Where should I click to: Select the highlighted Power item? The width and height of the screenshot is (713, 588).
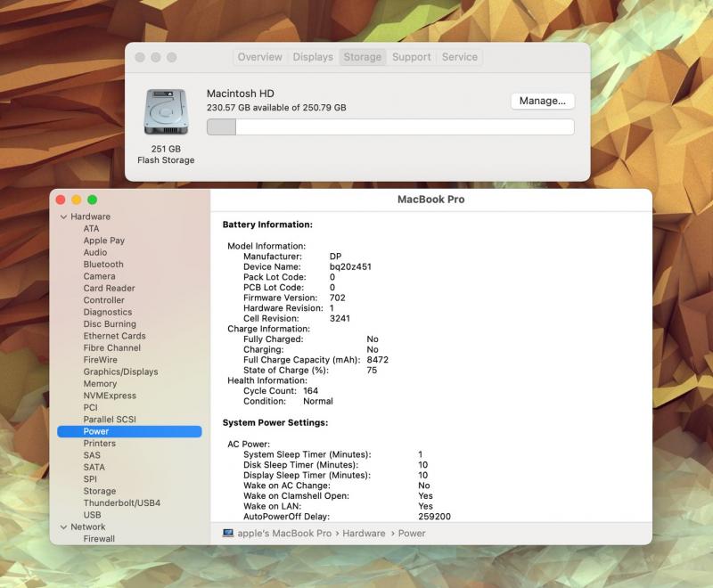click(129, 432)
